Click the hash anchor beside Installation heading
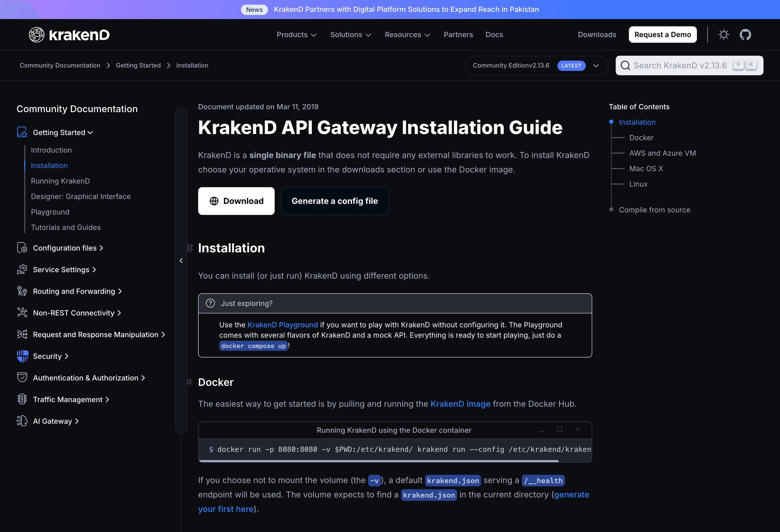The image size is (780, 532). click(x=190, y=248)
